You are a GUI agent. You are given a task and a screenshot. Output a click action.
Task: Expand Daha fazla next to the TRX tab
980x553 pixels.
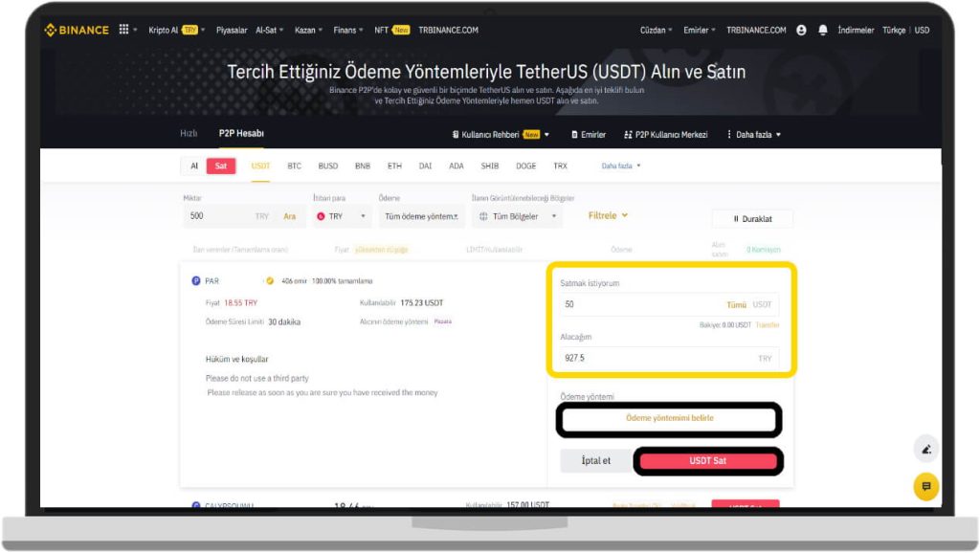click(x=620, y=166)
